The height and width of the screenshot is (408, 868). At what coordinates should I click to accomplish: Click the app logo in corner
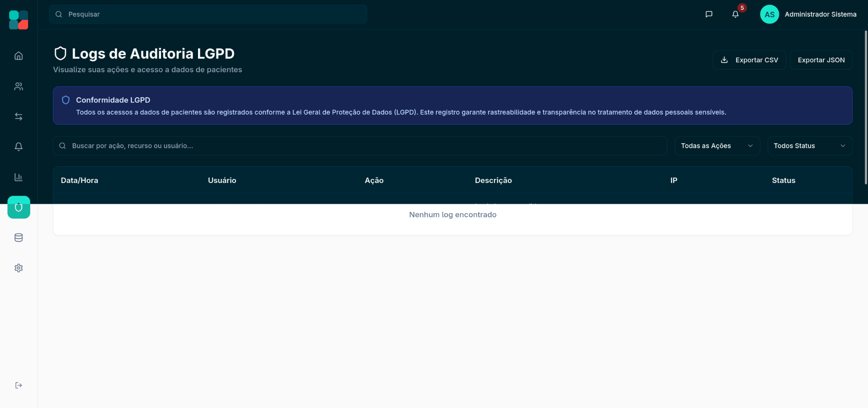pos(19,20)
